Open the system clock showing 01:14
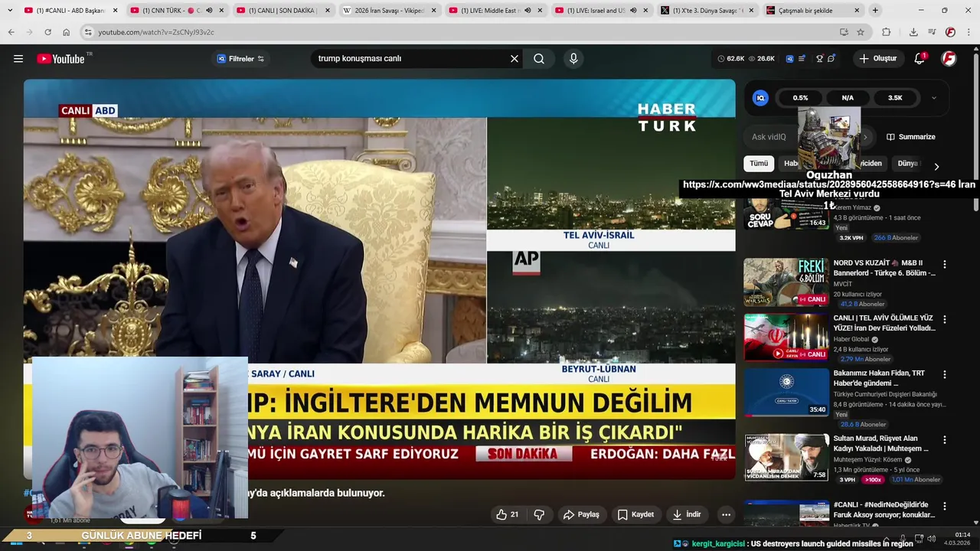 962,534
